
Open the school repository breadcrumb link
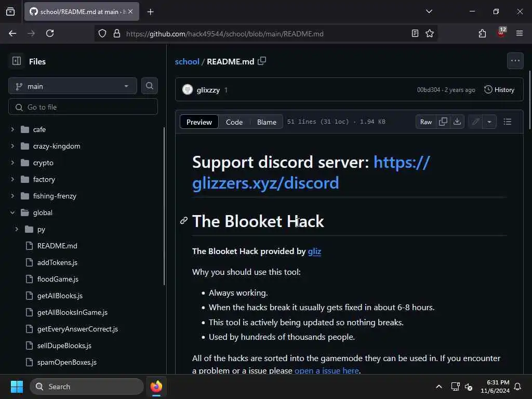(187, 61)
